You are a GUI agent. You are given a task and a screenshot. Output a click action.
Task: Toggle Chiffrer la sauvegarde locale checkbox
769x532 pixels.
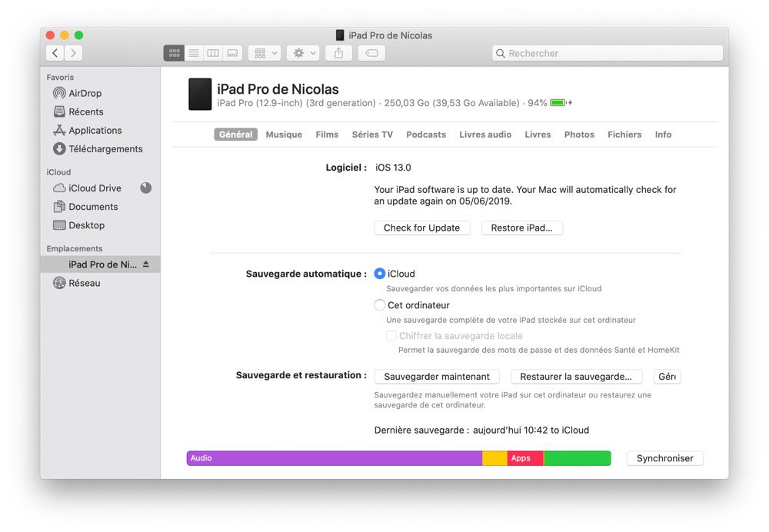(x=391, y=336)
